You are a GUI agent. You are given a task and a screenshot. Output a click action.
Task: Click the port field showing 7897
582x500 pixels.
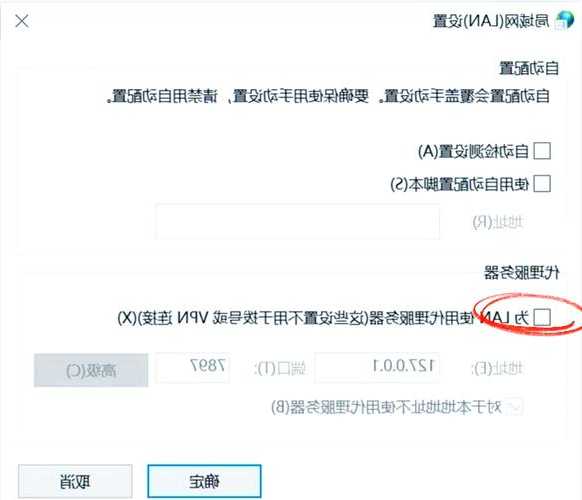pos(193,367)
